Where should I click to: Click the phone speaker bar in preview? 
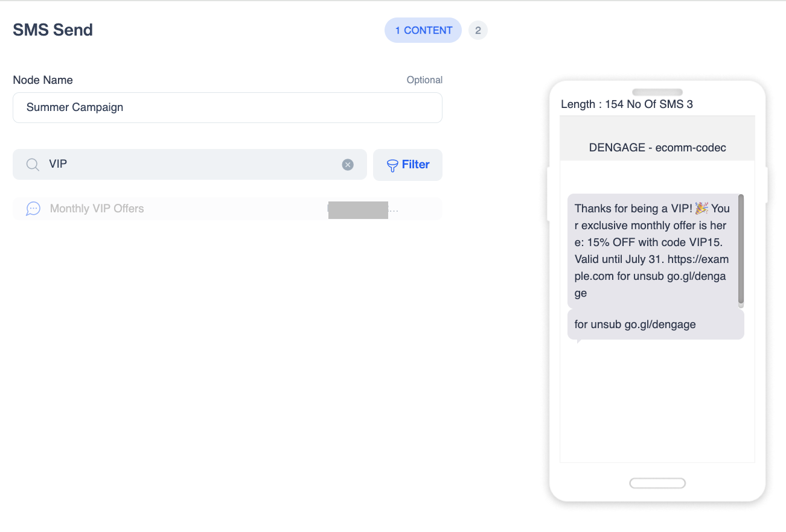click(657, 92)
